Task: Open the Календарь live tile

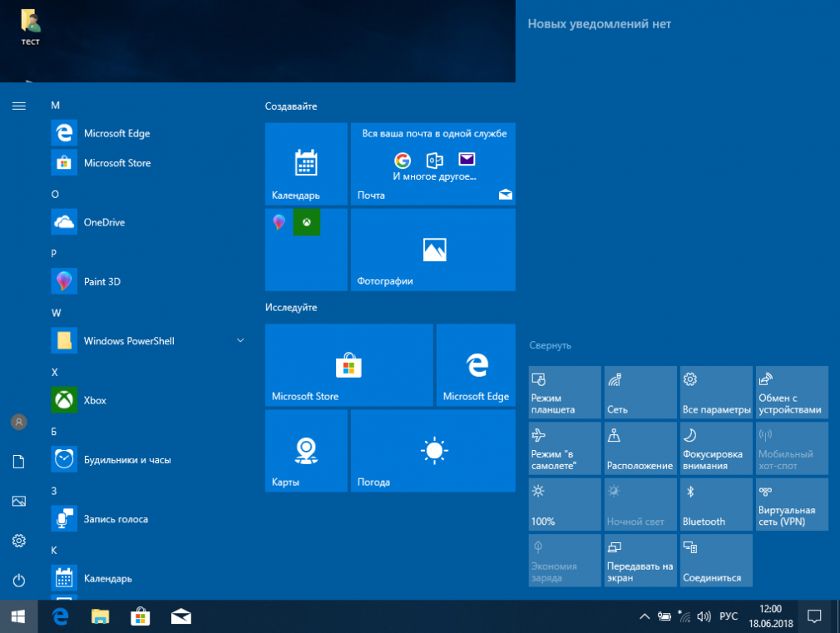Action: (306, 164)
